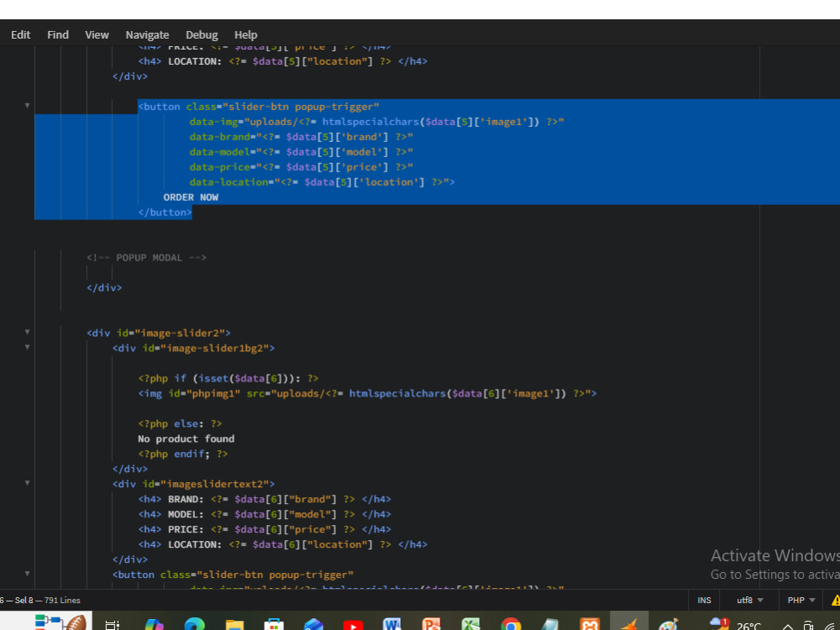Collapse fold arrow beside div id image-slider1bg2 line
The image size is (840, 630).
coord(28,347)
